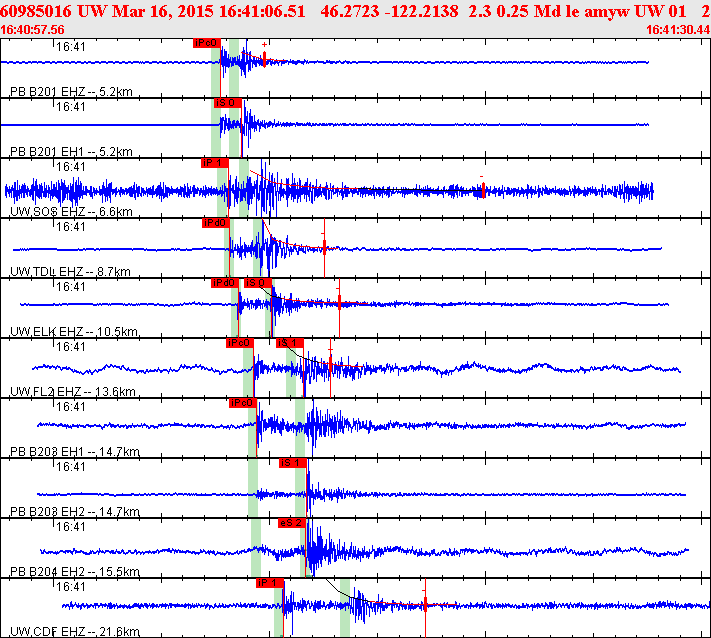This screenshot has height=638, width=711.
Task: Click the coda end marker on SOS trace
Action: 483,190
